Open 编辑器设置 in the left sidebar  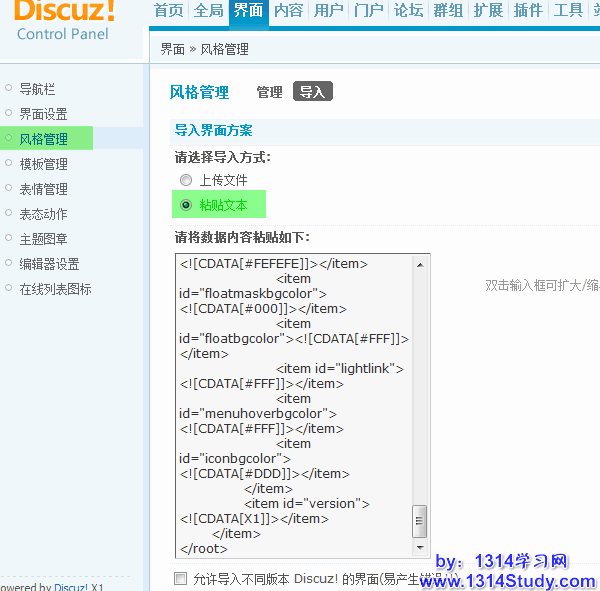[50, 264]
